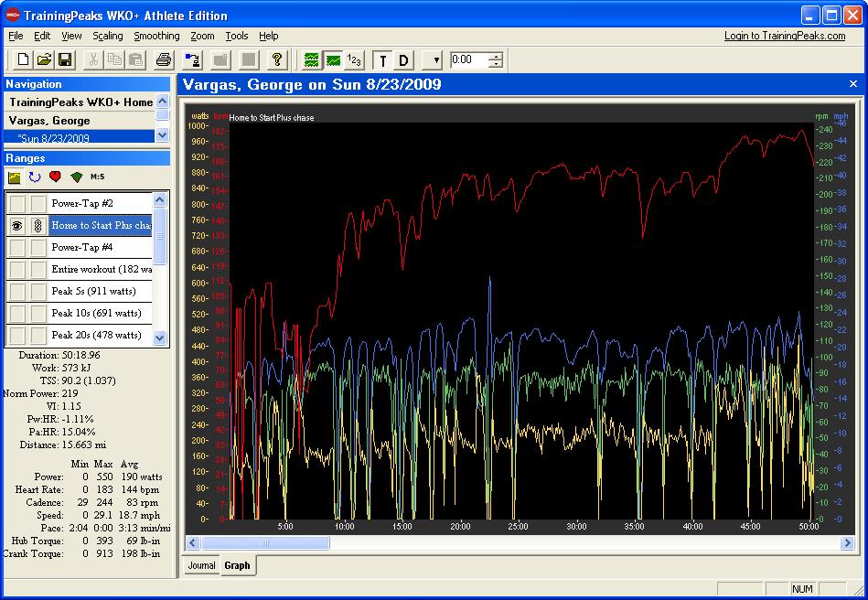868x600 pixels.
Task: Click the Save disk icon in toolbar
Action: click(65, 60)
